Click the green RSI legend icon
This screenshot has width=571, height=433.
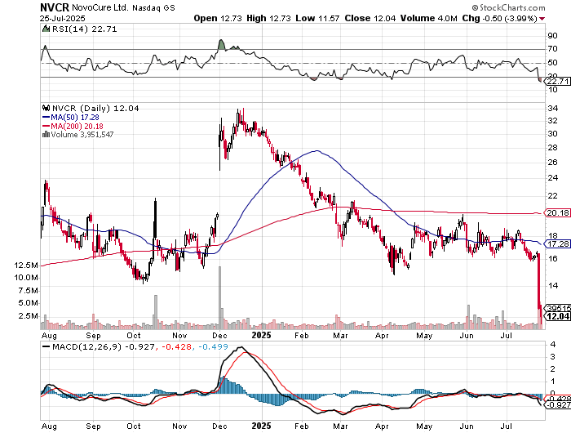click(46, 29)
